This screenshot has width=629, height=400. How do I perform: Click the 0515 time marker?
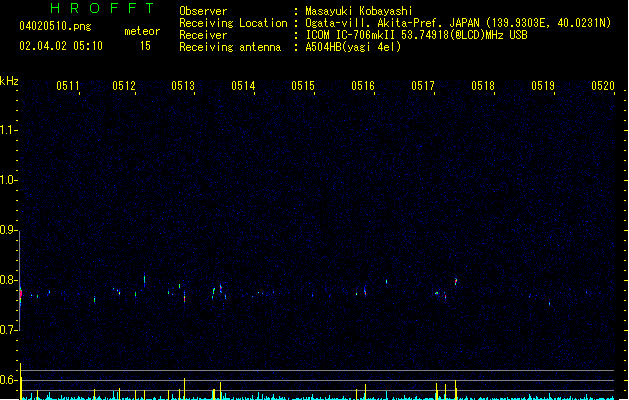303,86
